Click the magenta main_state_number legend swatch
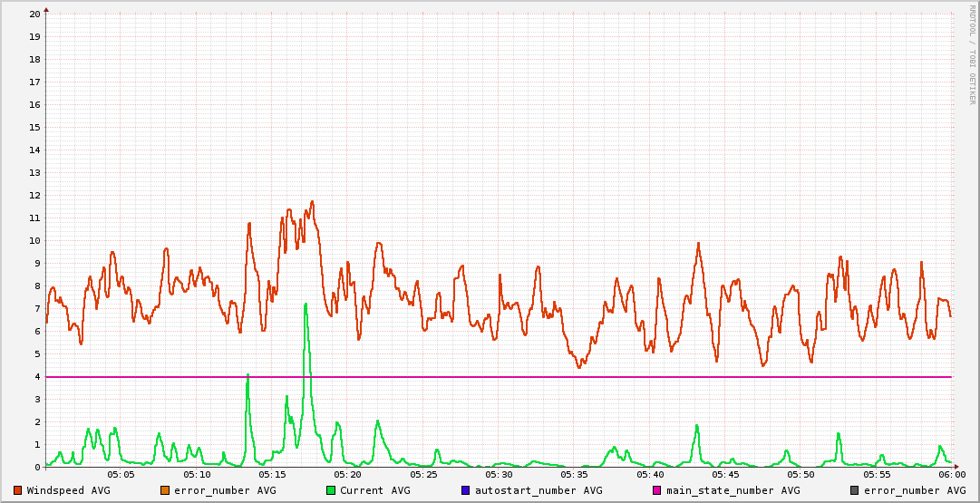The height and width of the screenshot is (503, 980). (657, 490)
